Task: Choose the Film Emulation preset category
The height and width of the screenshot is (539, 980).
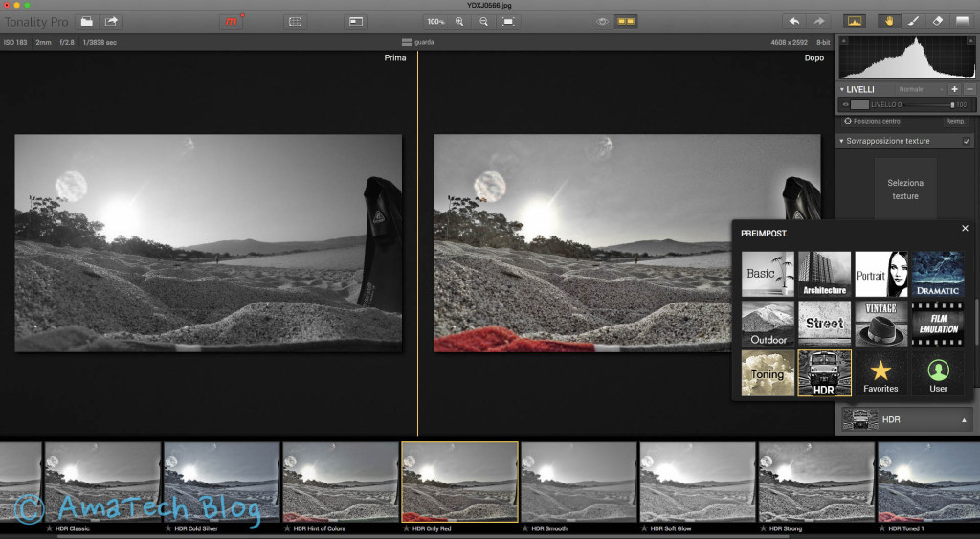Action: (x=938, y=324)
